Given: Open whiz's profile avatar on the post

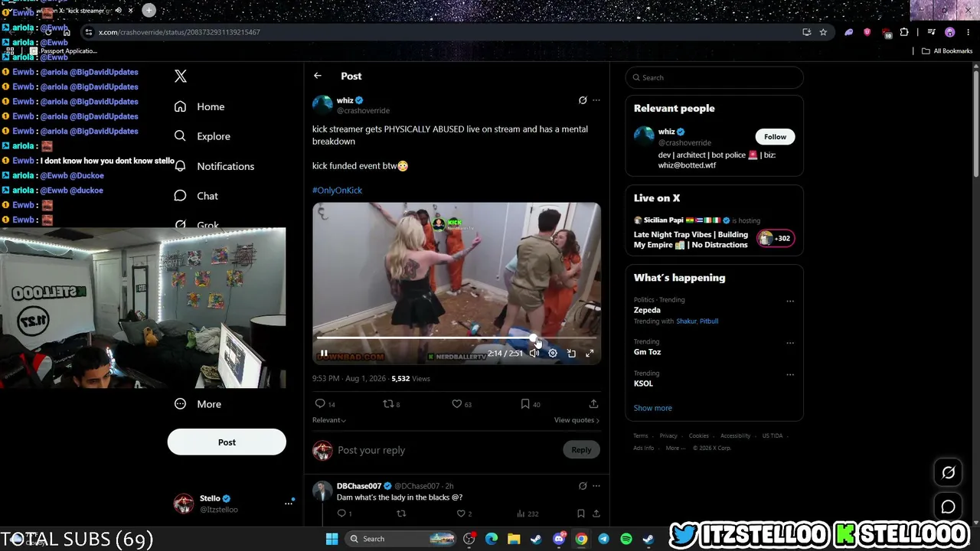Looking at the screenshot, I should (x=322, y=105).
